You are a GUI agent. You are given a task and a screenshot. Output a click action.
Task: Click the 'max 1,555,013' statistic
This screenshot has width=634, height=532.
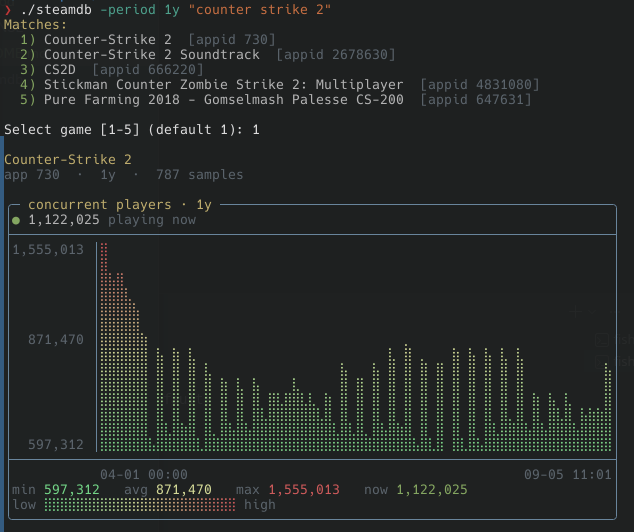(x=288, y=490)
